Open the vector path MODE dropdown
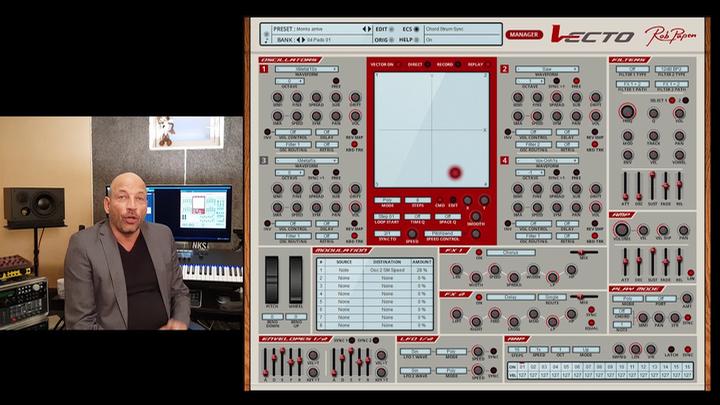Viewport: 720px width, 405px height. point(387,200)
